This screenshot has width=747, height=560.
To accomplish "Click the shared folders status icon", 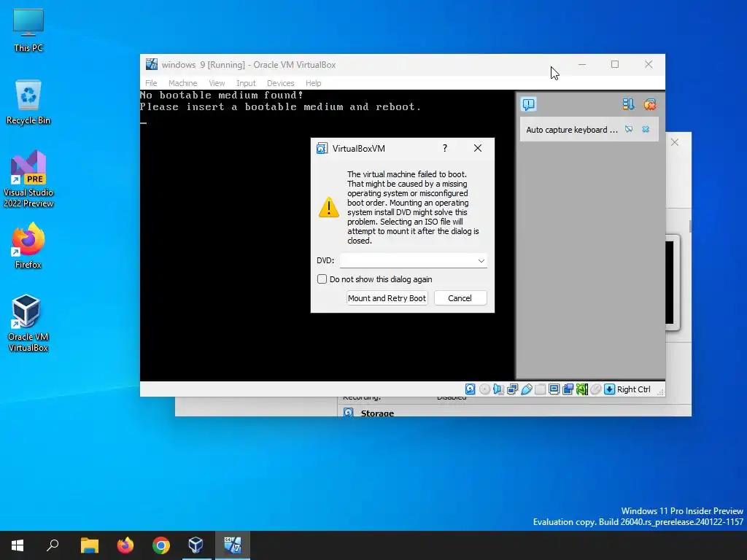I will pyautogui.click(x=541, y=389).
